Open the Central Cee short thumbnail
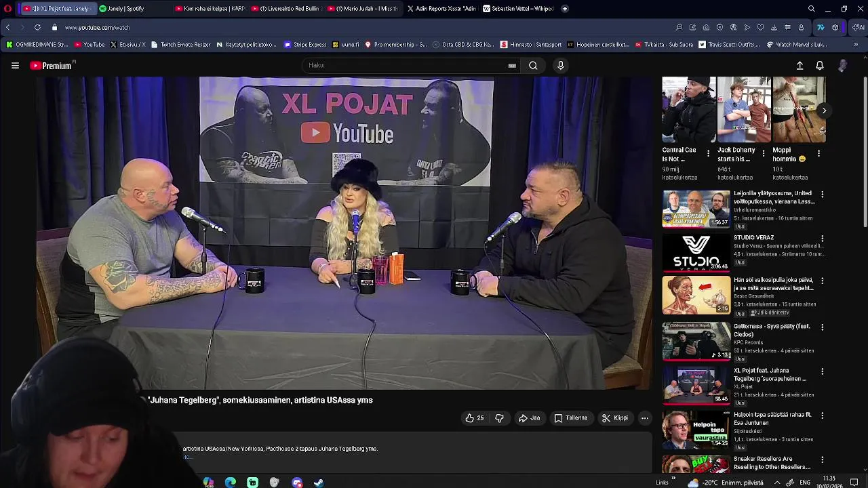 click(688, 110)
